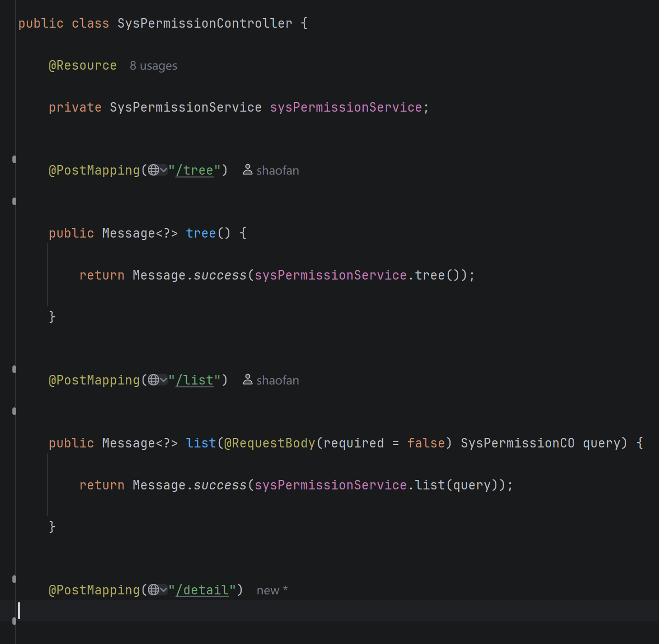
Task: Open the globe URL icon beside "/detail"
Action: tap(154, 590)
